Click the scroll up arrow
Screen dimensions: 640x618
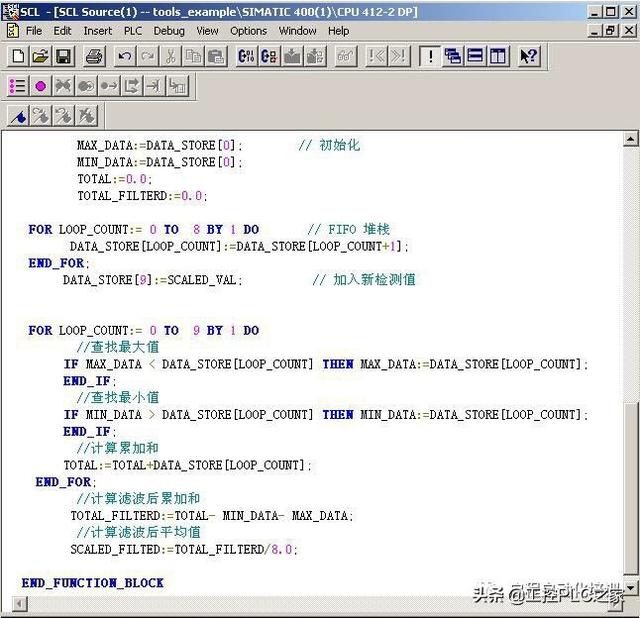pos(631,139)
